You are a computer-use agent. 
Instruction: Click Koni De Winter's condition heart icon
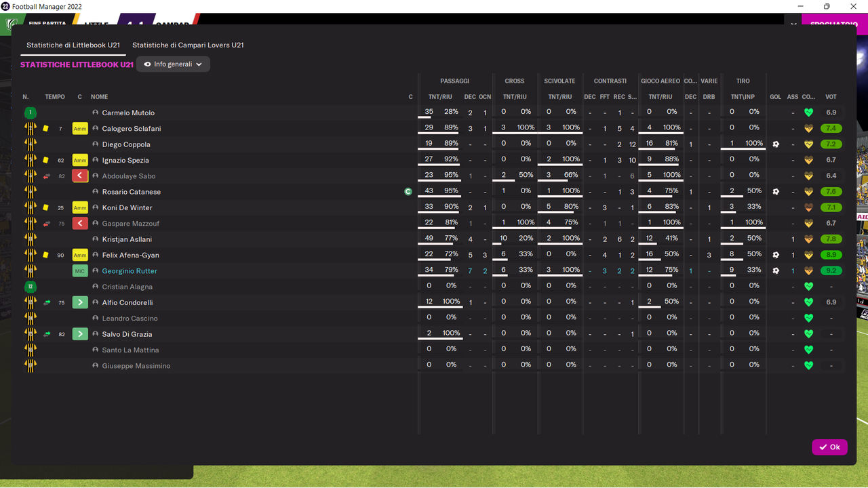(808, 208)
